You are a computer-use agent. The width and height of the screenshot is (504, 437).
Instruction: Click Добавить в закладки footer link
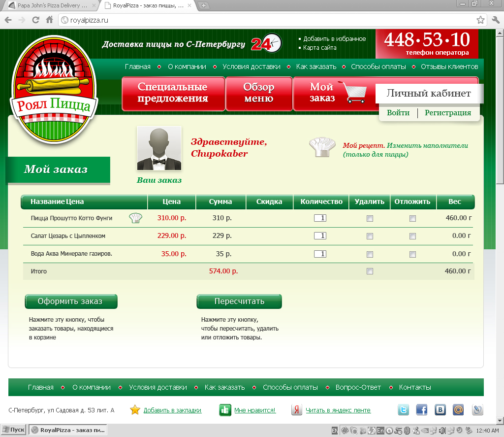point(172,410)
